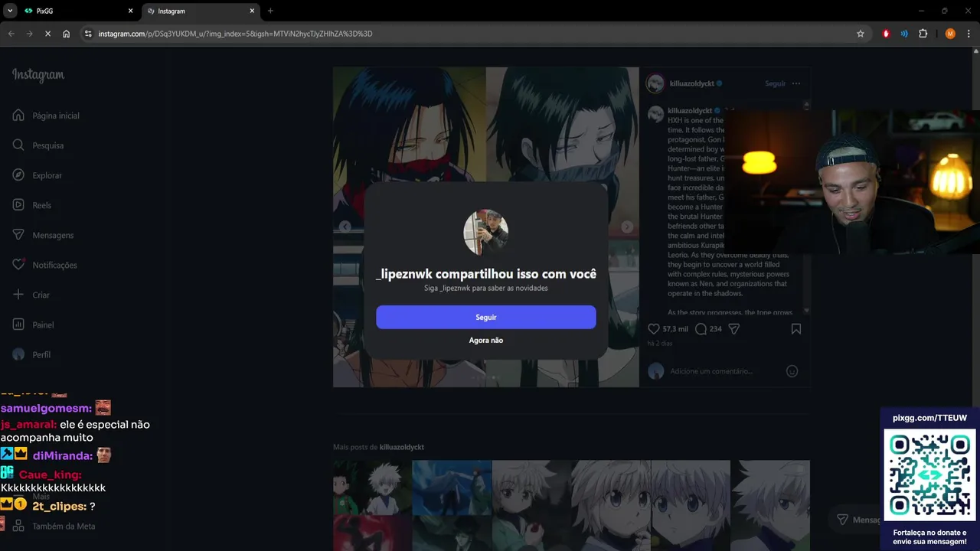Open Painel in sidebar
Viewport: 980px width, 551px height.
click(x=33, y=324)
